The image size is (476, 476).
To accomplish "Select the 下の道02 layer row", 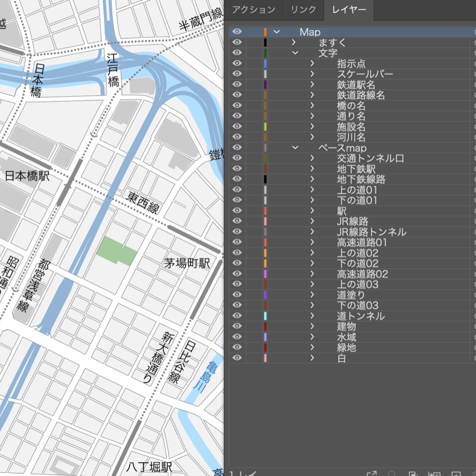I will [352, 263].
